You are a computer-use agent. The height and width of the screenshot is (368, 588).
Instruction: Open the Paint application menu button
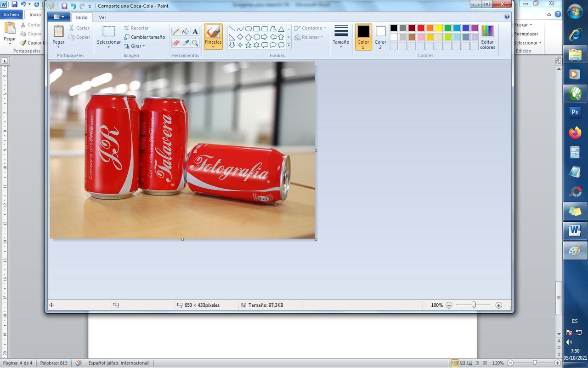pos(59,17)
